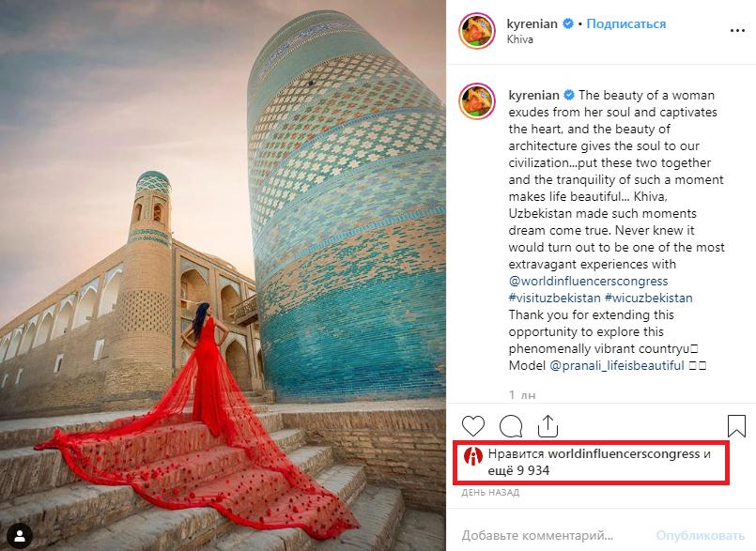Click kyrenian avatar beside the caption
Viewport: 756px width, 551px height.
coord(477,101)
